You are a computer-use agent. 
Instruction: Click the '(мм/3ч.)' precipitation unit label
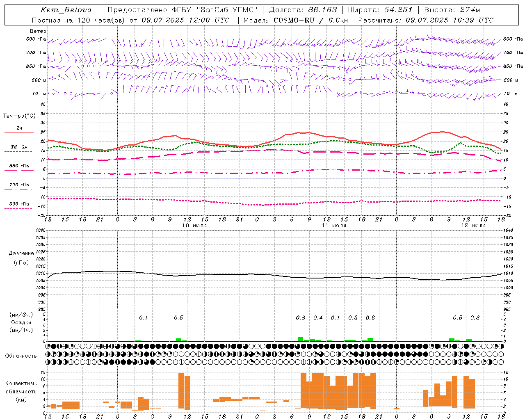21,315
